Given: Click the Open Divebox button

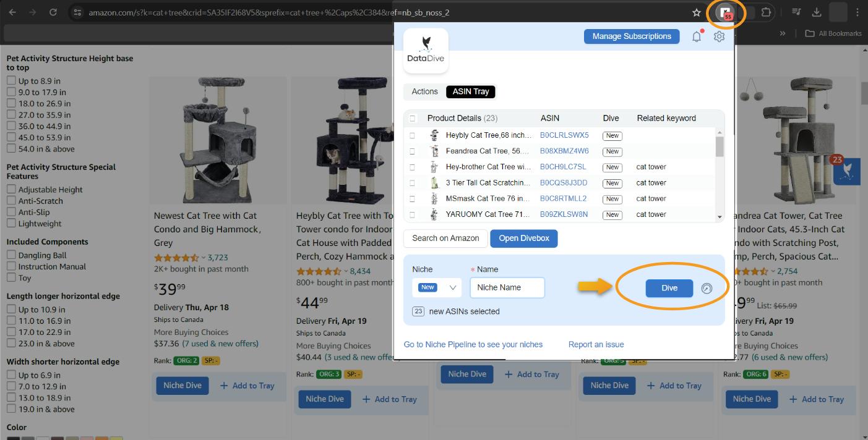Looking at the screenshot, I should click(524, 239).
